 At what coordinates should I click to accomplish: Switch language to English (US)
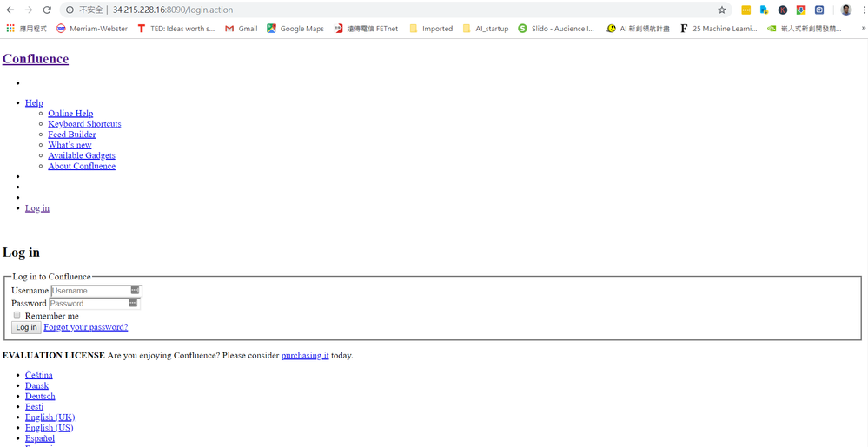(x=49, y=428)
